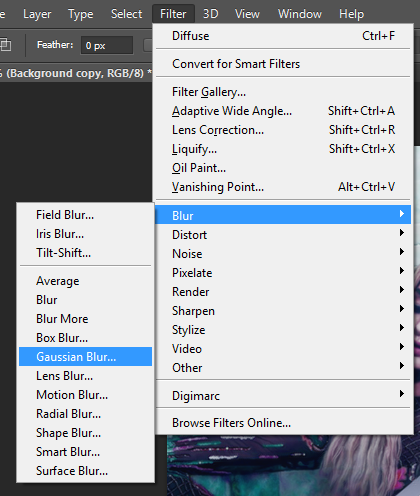Reapply the Diffuse filter
The image size is (420, 496).
(x=283, y=36)
